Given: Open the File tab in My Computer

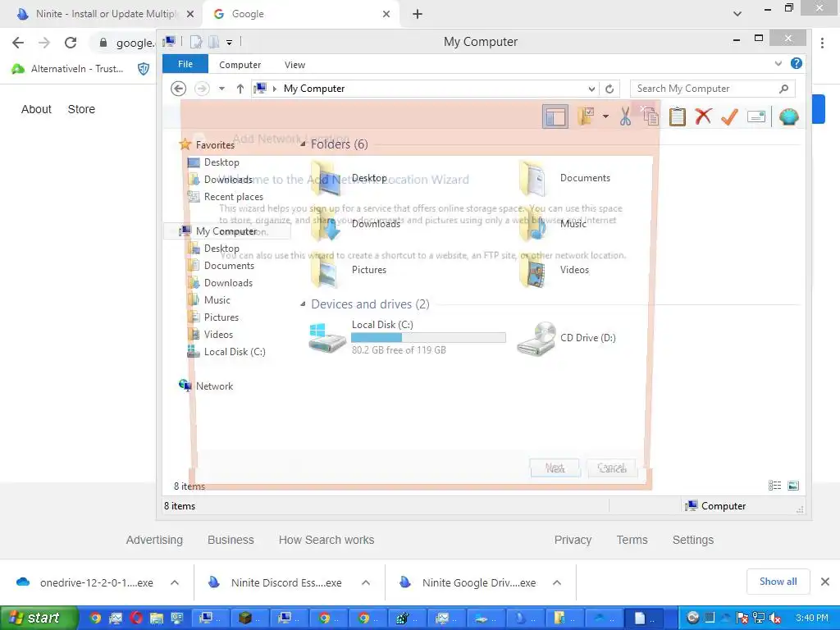Looking at the screenshot, I should pyautogui.click(x=185, y=64).
